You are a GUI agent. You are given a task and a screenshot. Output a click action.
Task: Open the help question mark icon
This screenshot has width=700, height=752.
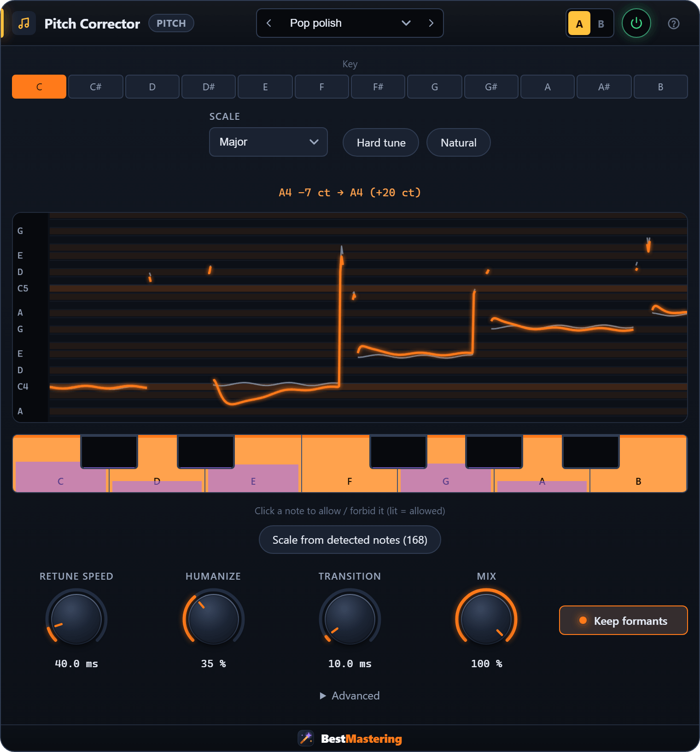click(x=673, y=23)
